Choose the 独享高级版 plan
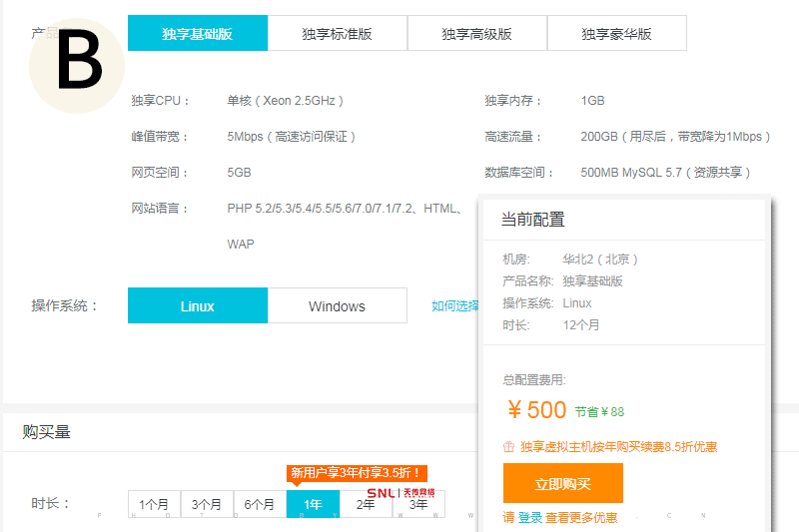The height and width of the screenshot is (532, 799). (477, 33)
